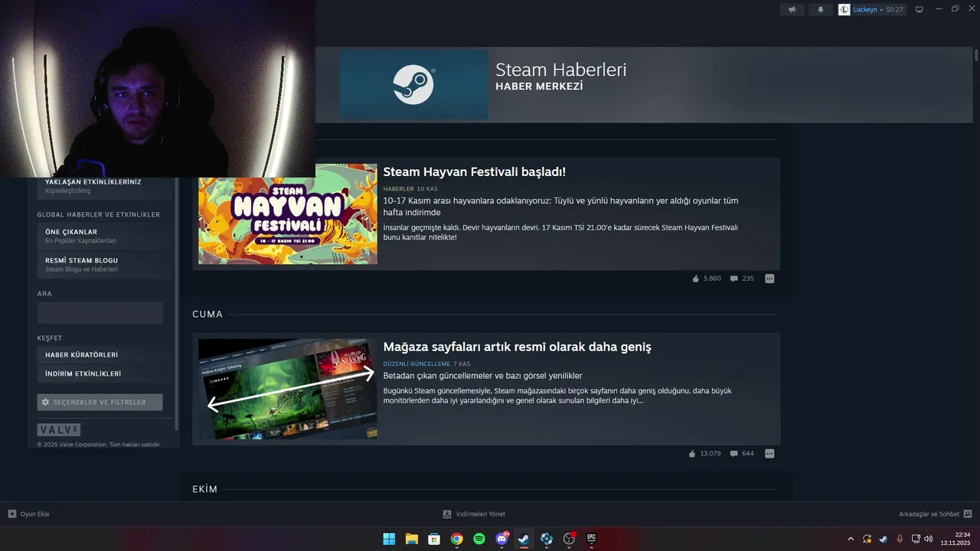Click the Steam icon in system tray
The width and height of the screenshot is (980, 551).
click(883, 539)
